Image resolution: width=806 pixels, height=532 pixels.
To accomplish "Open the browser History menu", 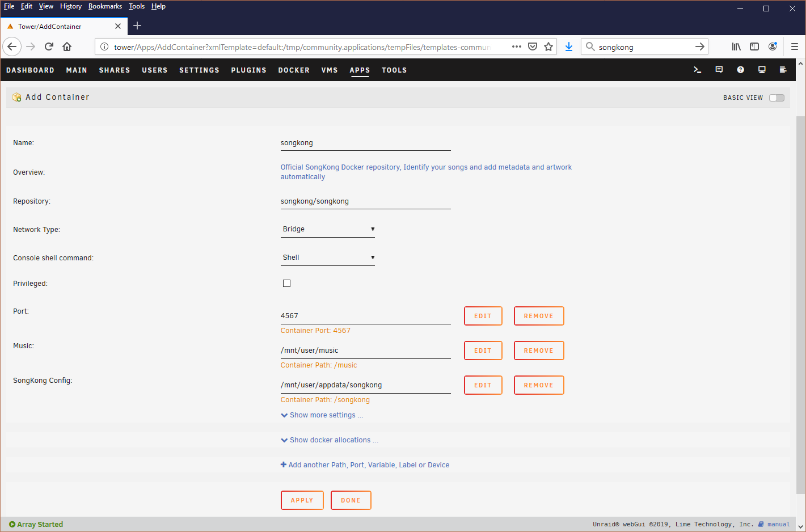I will click(x=71, y=6).
